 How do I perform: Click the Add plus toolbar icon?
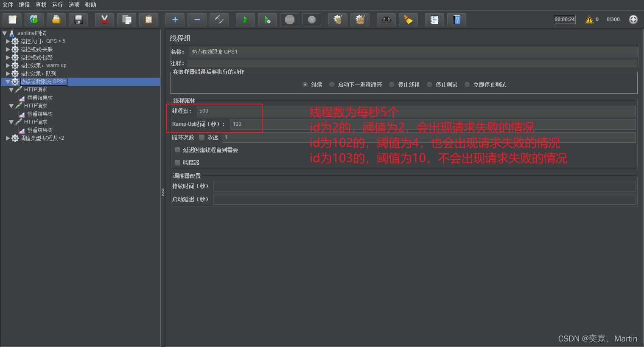(175, 20)
